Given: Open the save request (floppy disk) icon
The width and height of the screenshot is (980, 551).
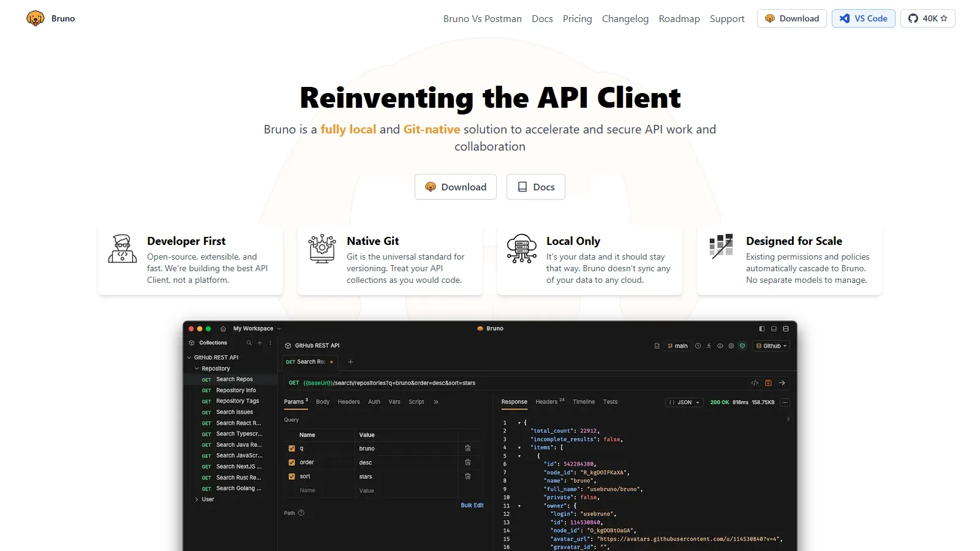Looking at the screenshot, I should tap(768, 383).
